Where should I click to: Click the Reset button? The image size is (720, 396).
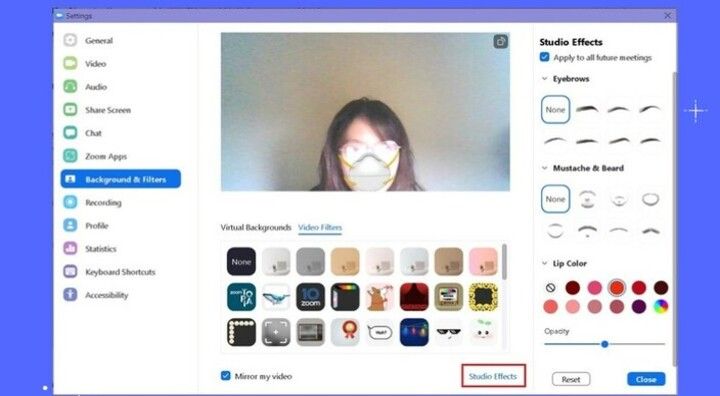(571, 379)
